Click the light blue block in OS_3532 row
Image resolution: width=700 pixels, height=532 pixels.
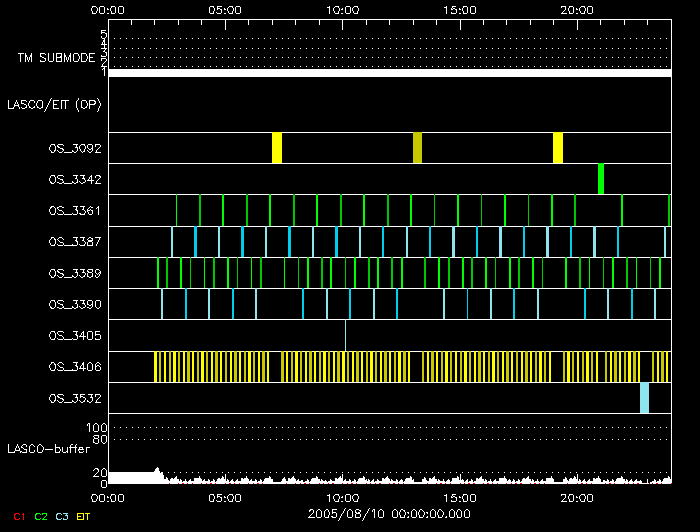tap(645, 397)
